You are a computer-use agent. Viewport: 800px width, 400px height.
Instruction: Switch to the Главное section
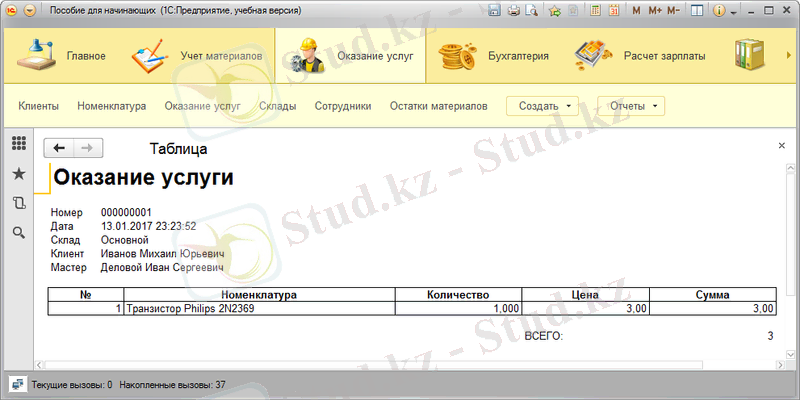pyautogui.click(x=61, y=56)
